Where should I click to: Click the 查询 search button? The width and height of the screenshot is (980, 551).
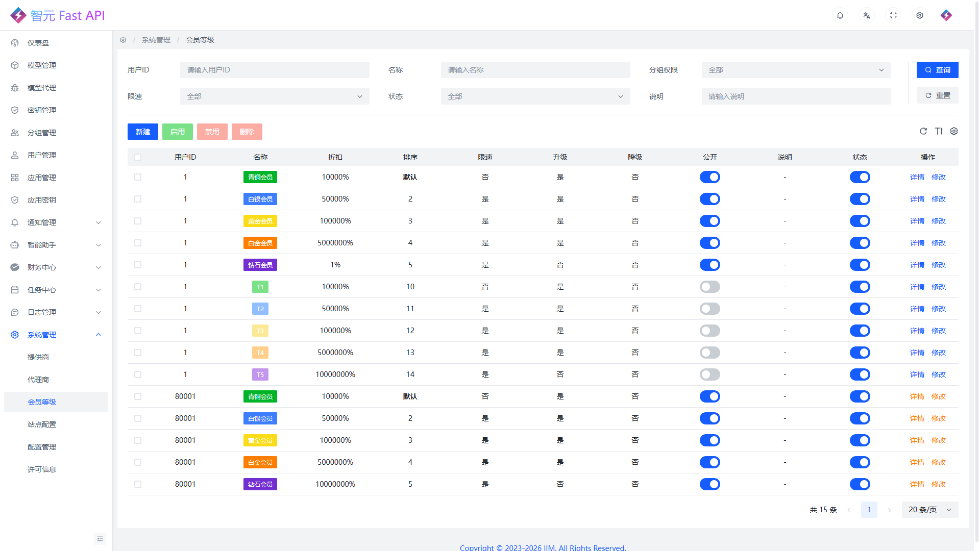(937, 70)
